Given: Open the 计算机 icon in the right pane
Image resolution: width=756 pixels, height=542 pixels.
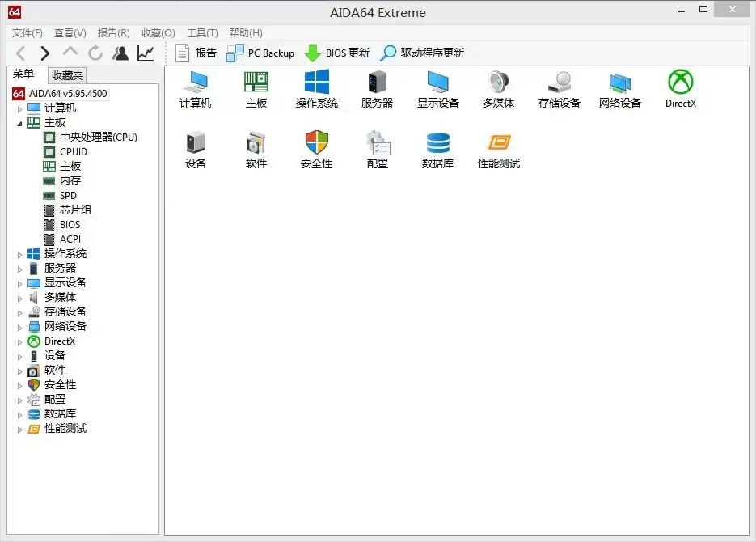Looking at the screenshot, I should (x=196, y=89).
